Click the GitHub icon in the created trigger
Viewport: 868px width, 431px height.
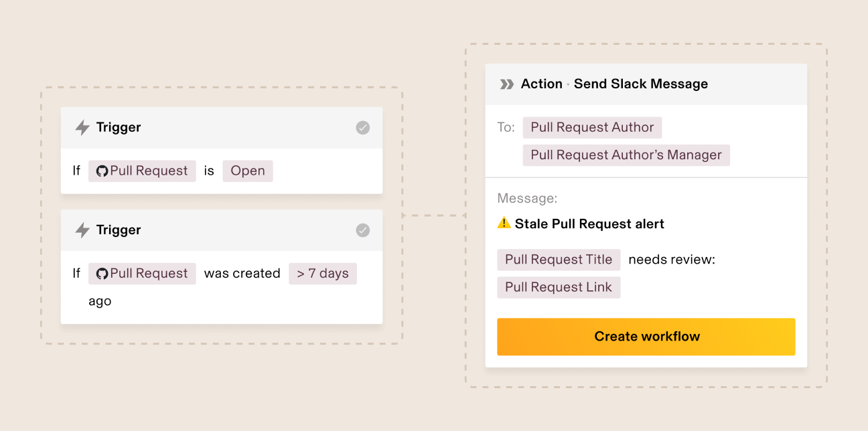tap(102, 274)
